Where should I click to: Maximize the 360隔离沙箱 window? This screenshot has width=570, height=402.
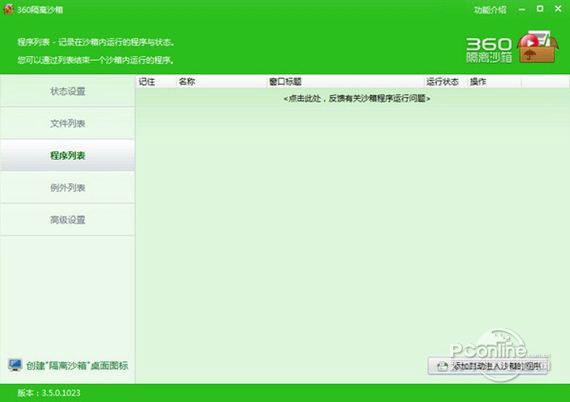pos(540,9)
